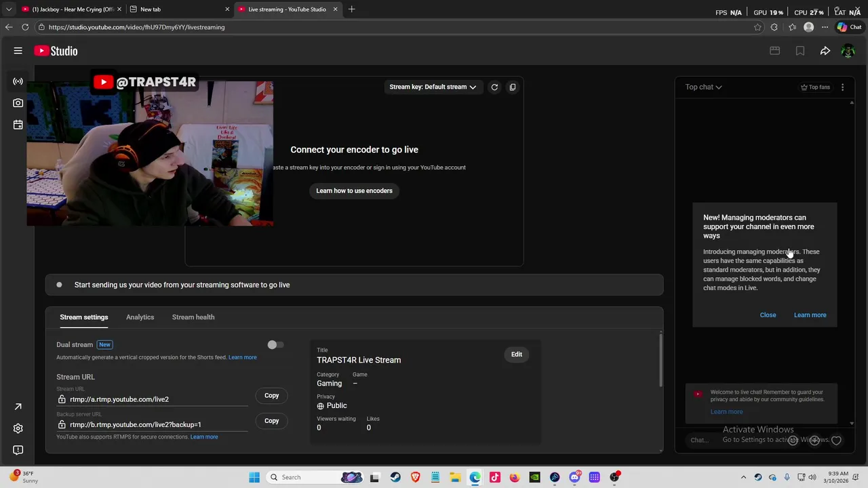
Task: Open the taskbar volume speaker icon
Action: click(x=812, y=477)
